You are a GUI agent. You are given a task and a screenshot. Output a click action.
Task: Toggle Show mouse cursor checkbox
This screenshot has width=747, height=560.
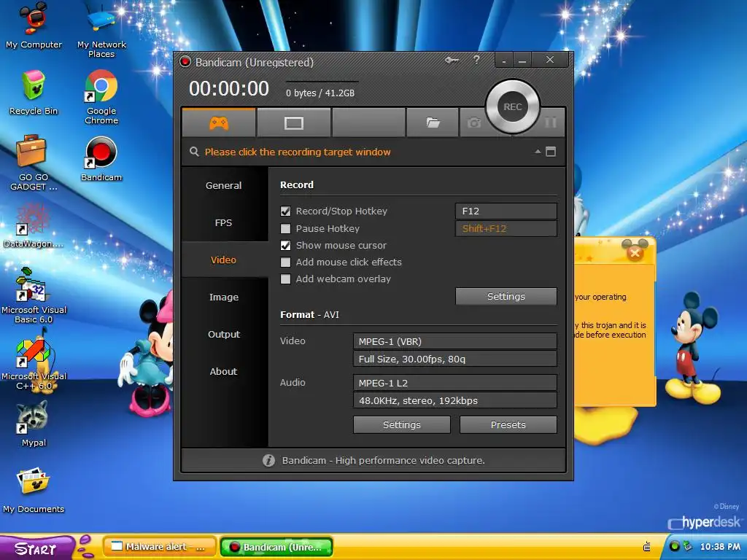coord(285,245)
